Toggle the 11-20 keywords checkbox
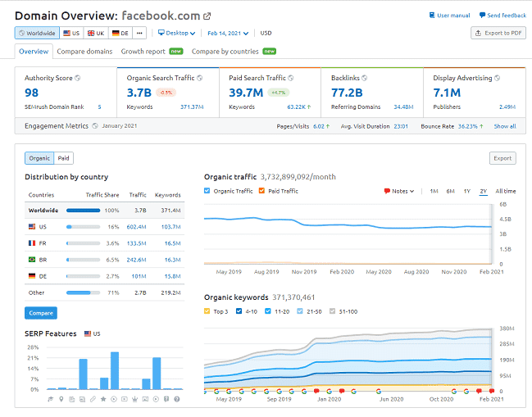The height and width of the screenshot is (417, 532). [x=268, y=310]
